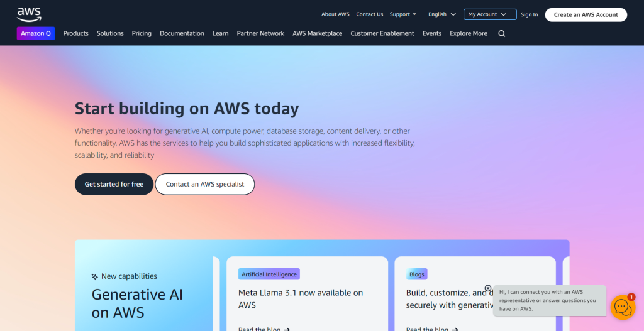Open the search magnifier icon

click(501, 34)
